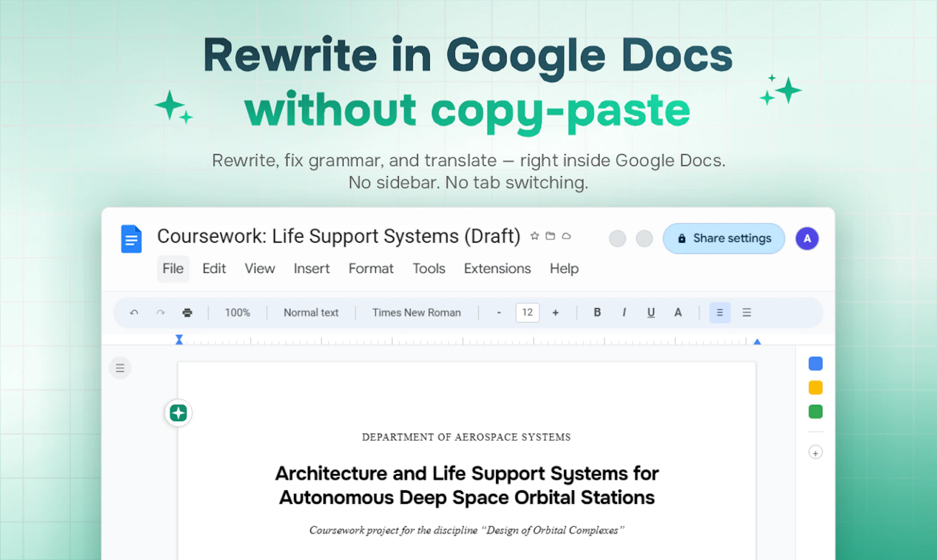
Task: Toggle italic formatting
Action: (624, 312)
